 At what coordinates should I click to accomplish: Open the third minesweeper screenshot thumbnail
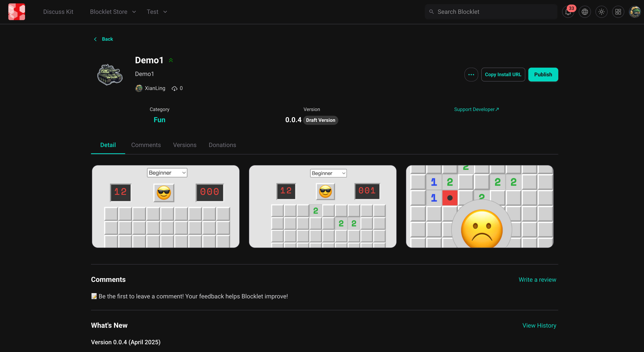tap(480, 206)
